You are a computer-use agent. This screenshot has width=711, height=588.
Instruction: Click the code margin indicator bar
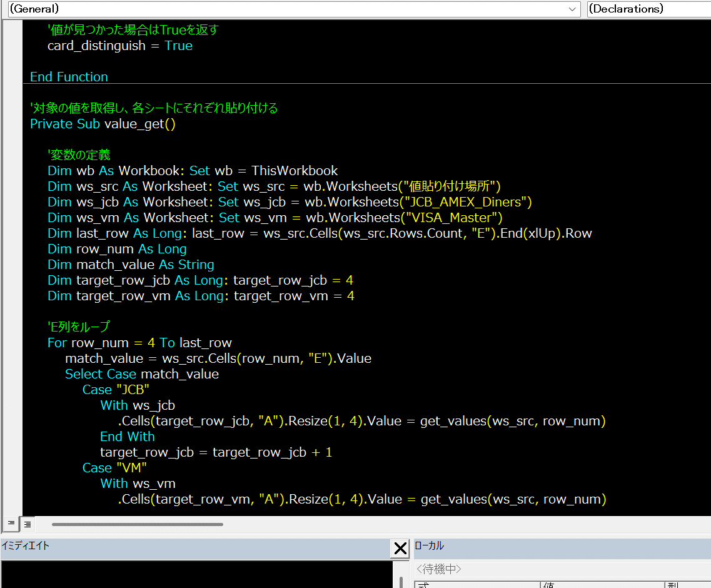point(13,268)
